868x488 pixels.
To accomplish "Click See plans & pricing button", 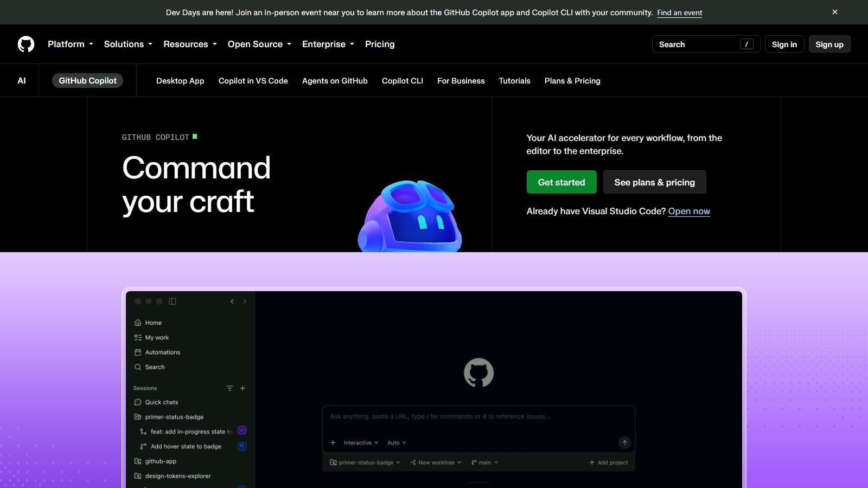I will click(654, 182).
